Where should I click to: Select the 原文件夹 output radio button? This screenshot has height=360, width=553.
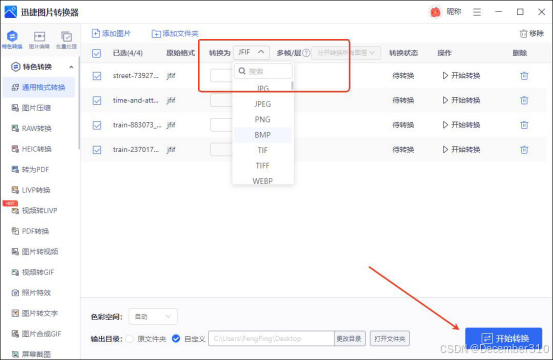tap(129, 339)
